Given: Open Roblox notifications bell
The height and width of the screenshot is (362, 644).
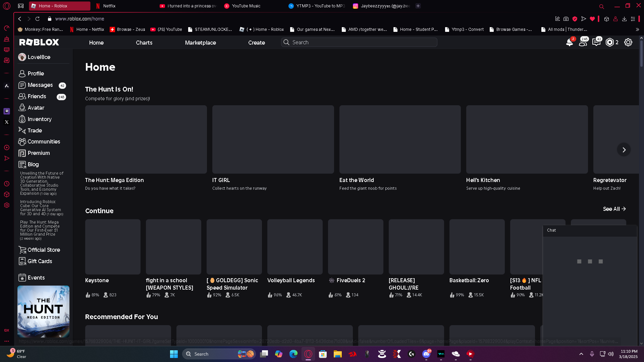Looking at the screenshot, I should (x=570, y=42).
